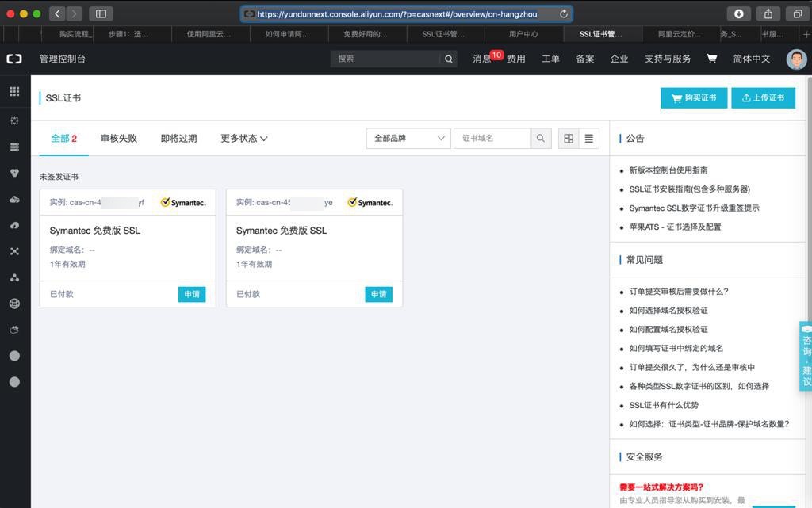Select the 全部 2 tab
This screenshot has height=508, width=812.
point(63,138)
